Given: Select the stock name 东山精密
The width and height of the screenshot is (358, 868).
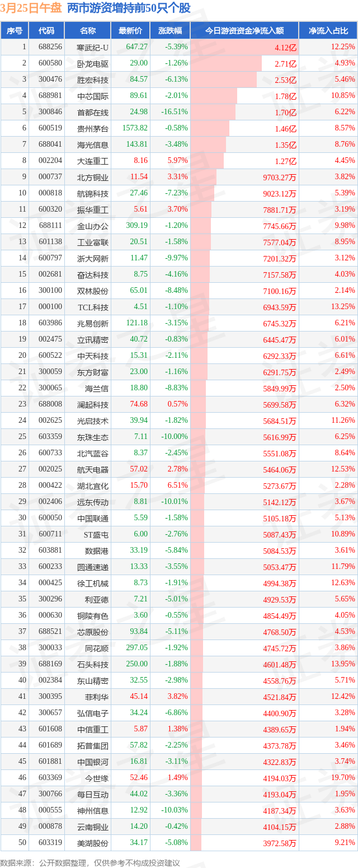Looking at the screenshot, I should coord(93,680).
